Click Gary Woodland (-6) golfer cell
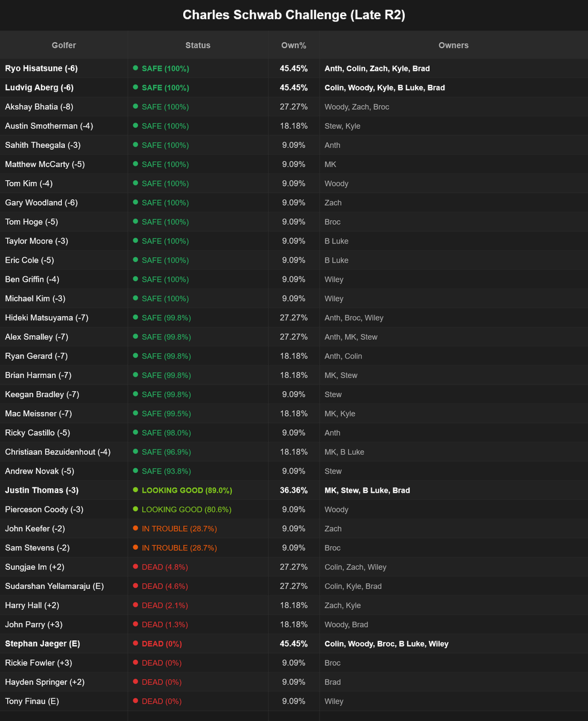This screenshot has width=588, height=721. [x=64, y=203]
